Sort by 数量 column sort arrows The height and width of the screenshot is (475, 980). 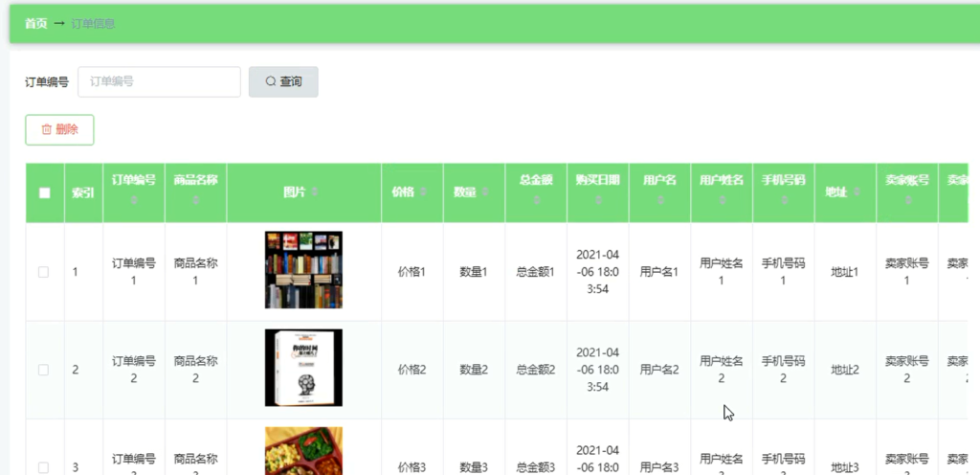click(485, 192)
